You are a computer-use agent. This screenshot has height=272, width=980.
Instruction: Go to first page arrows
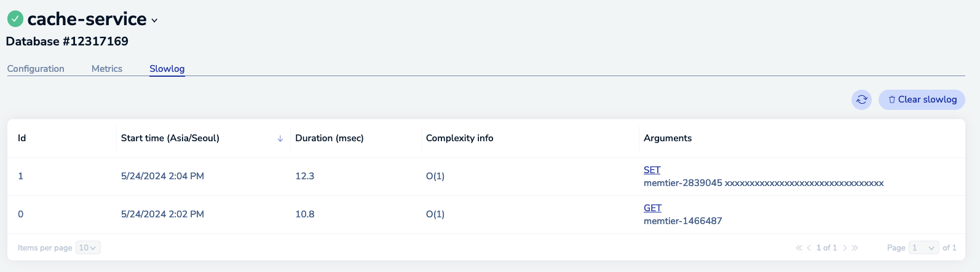coord(799,248)
